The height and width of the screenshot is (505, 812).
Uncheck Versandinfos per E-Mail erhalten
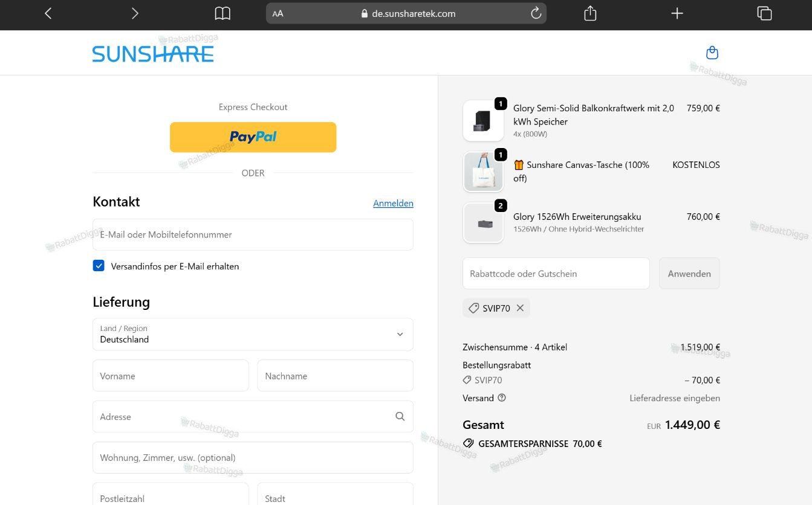(x=99, y=265)
